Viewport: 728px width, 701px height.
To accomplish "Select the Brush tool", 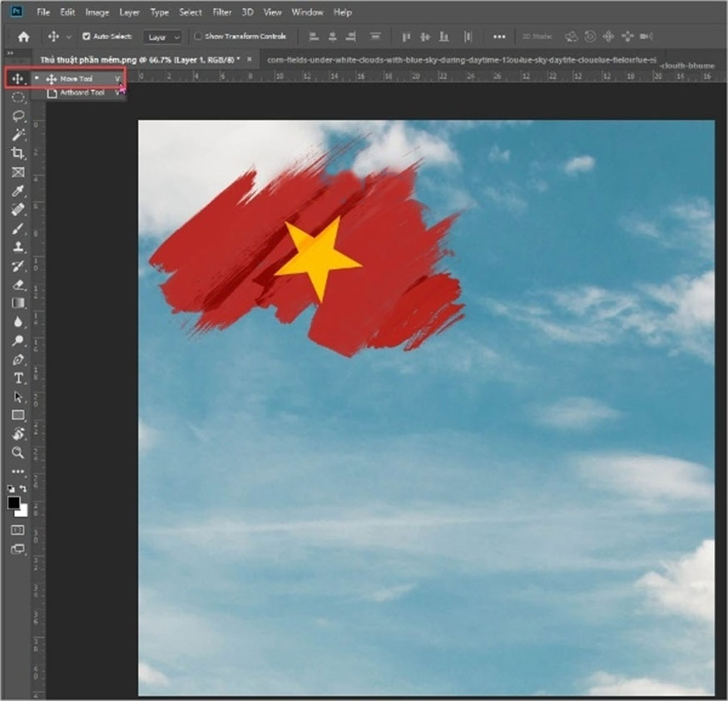I will tap(17, 228).
